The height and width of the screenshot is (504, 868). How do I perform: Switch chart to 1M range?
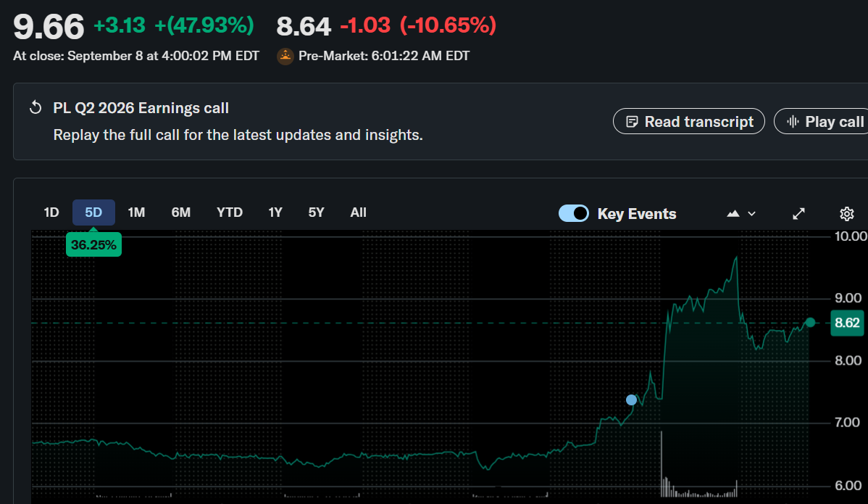136,212
